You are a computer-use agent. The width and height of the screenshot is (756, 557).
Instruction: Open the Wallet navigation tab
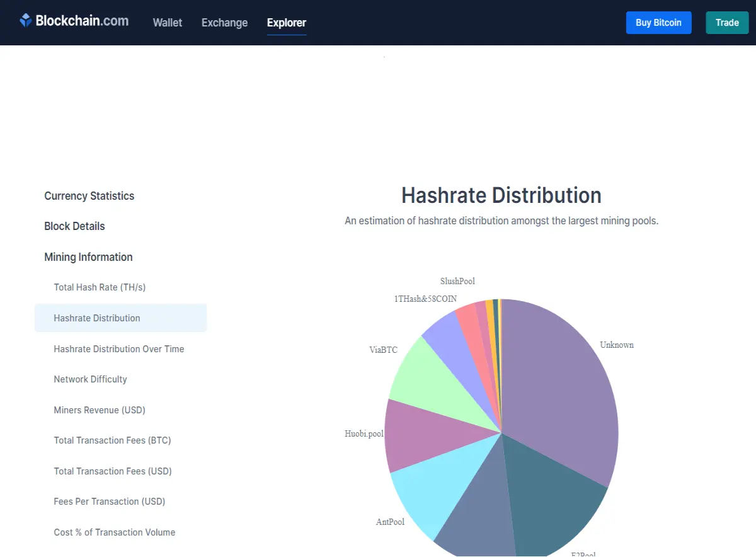168,23
